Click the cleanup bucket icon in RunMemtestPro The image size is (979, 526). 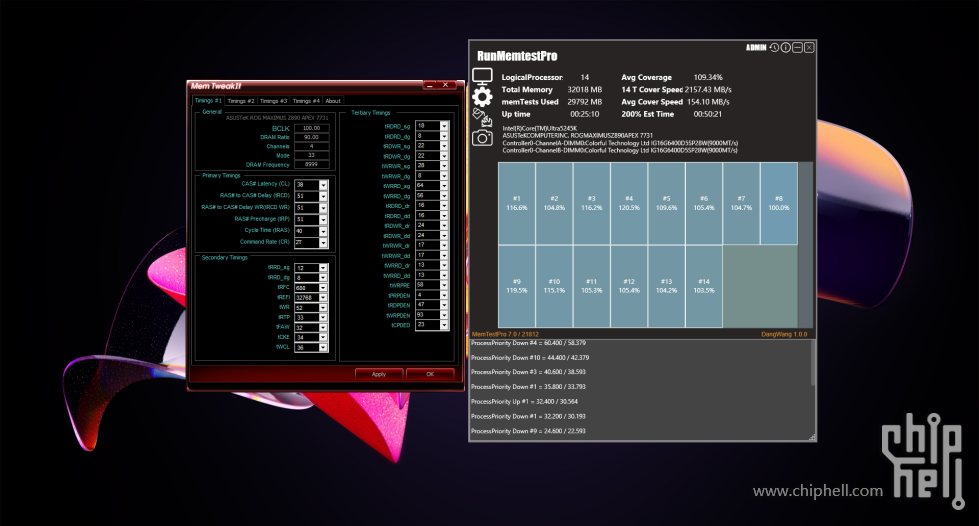tap(482, 117)
